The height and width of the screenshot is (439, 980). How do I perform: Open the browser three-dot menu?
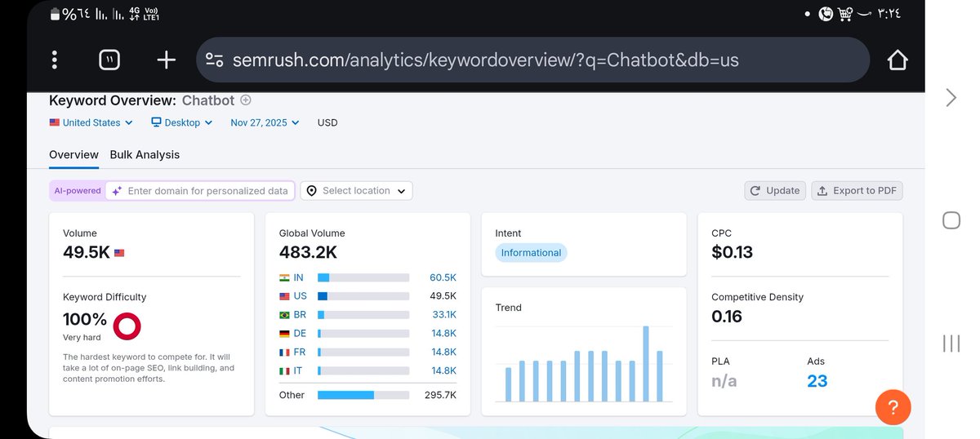pyautogui.click(x=55, y=60)
